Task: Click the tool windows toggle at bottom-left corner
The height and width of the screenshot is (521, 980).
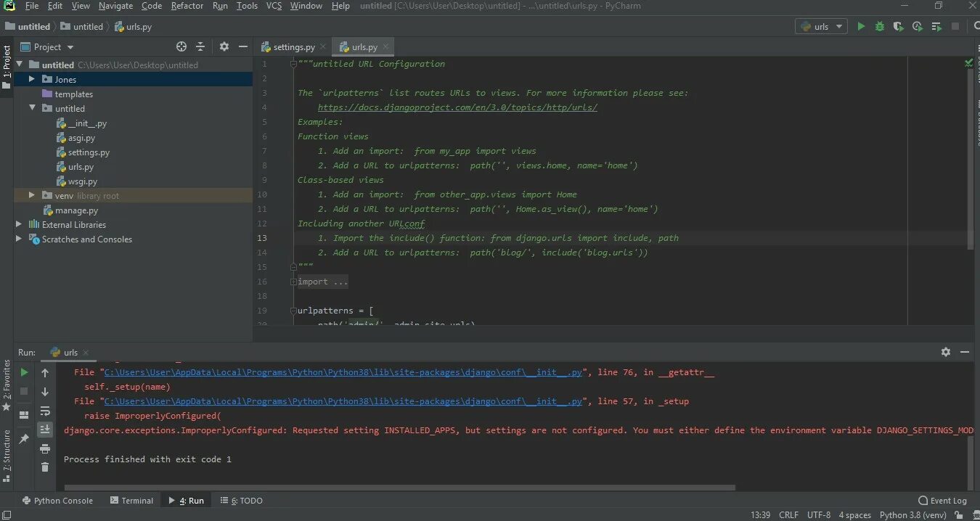Action: (x=7, y=515)
